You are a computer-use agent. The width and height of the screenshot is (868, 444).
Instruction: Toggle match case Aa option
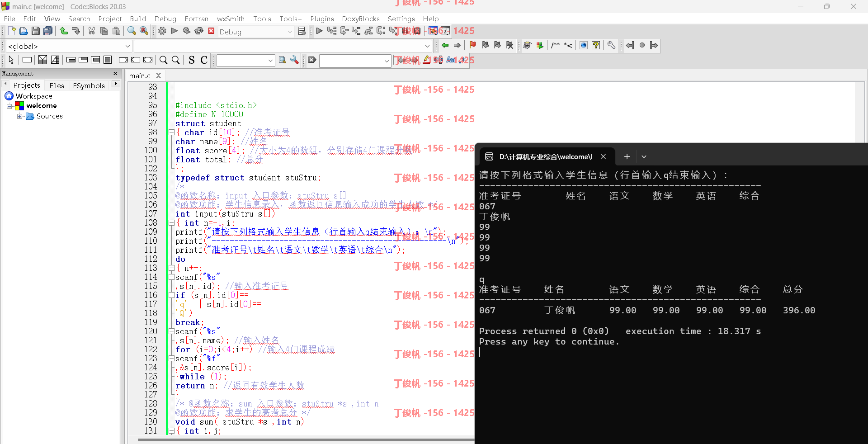[x=451, y=60]
